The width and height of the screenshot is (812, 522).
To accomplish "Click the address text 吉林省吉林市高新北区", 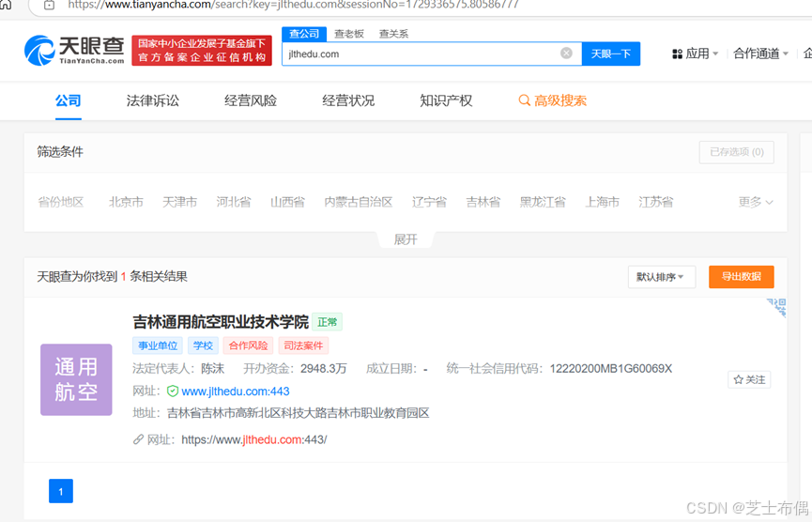I will click(298, 413).
